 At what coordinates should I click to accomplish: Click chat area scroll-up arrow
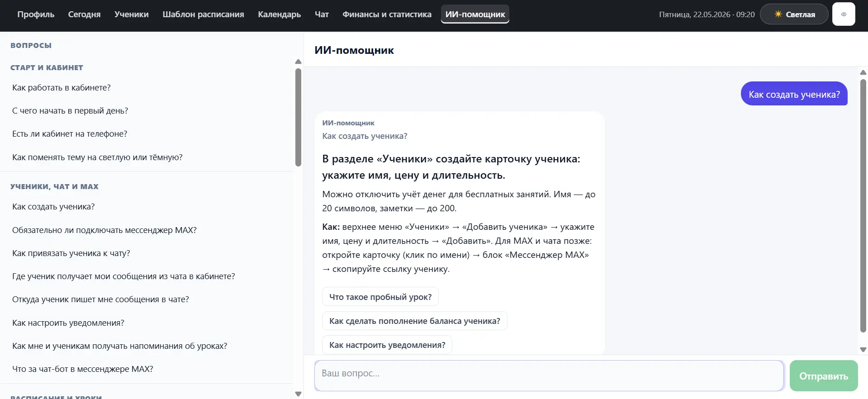pos(863,72)
